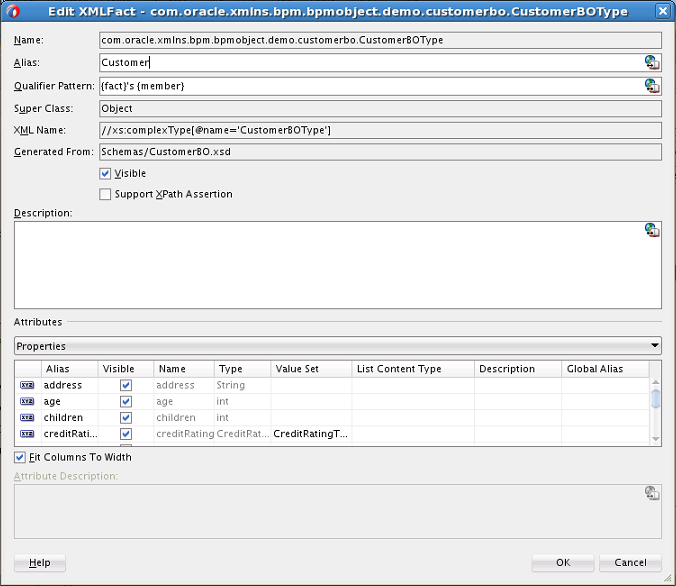The image size is (676, 586).
Task: Click the 'CreditRatingT...' value set cell
Action: click(x=311, y=434)
